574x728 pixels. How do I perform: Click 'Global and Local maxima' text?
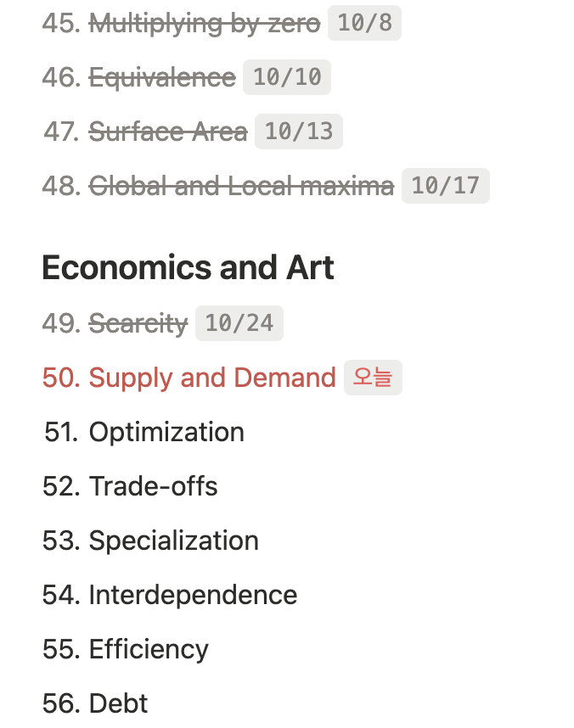(x=241, y=186)
